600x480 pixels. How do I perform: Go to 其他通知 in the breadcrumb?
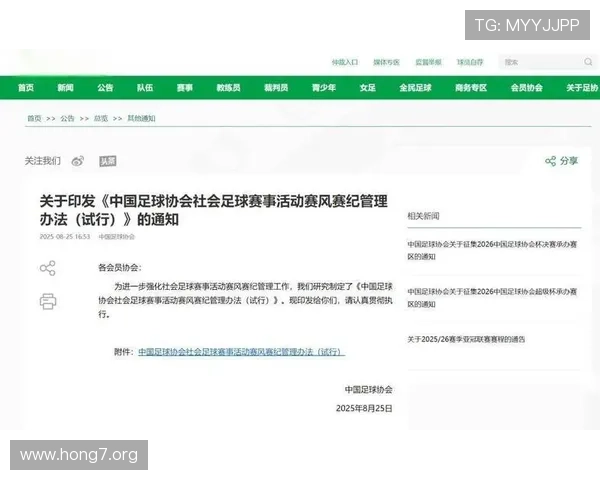(141, 118)
